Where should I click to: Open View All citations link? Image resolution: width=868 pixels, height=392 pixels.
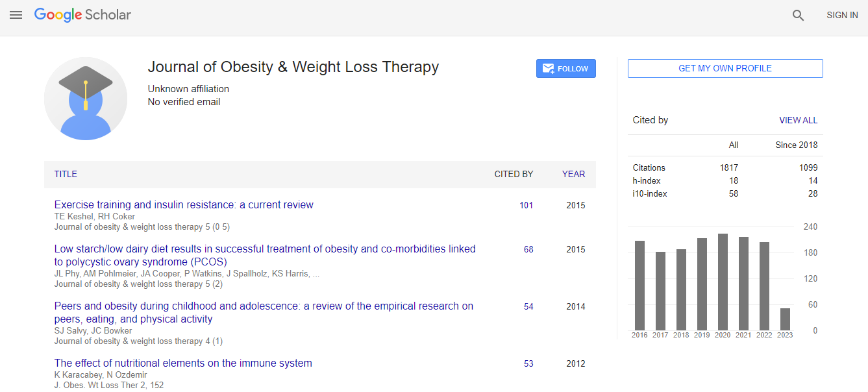click(798, 120)
